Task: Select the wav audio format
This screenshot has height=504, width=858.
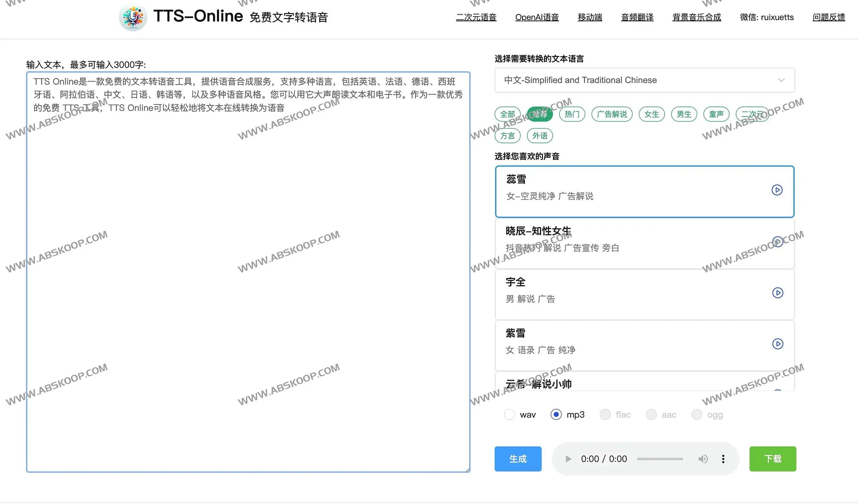Action: [x=509, y=415]
